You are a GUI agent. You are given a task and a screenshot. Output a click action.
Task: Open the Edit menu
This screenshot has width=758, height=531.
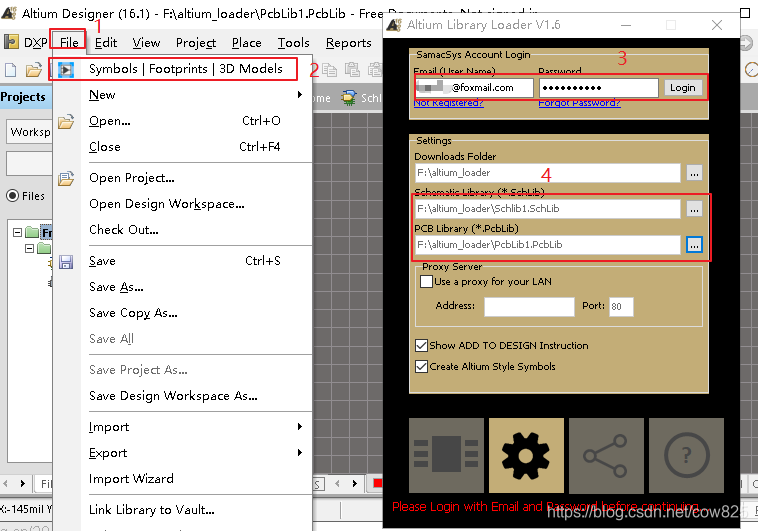point(106,43)
